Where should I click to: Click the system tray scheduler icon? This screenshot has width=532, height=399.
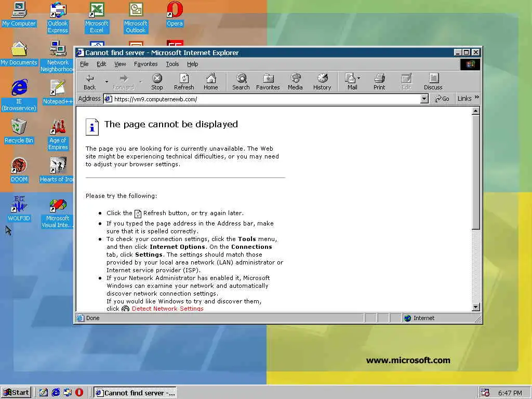485,393
